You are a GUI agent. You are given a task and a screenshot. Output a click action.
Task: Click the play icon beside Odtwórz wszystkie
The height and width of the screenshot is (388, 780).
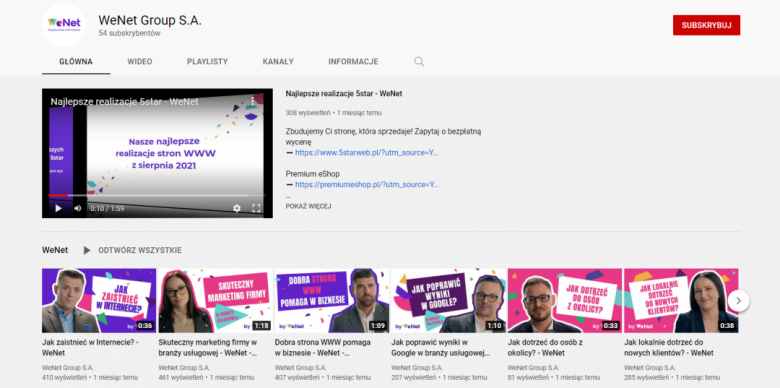[x=87, y=250]
